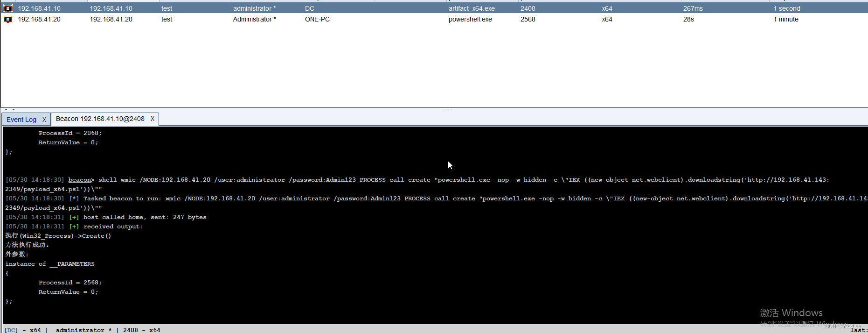Viewport: 868px width, 333px height.
Task: Click the split pane collapse arrows
Action: click(x=10, y=109)
